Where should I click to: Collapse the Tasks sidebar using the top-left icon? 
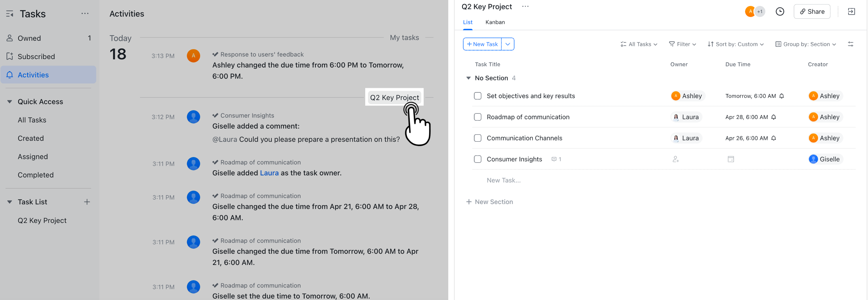point(9,14)
